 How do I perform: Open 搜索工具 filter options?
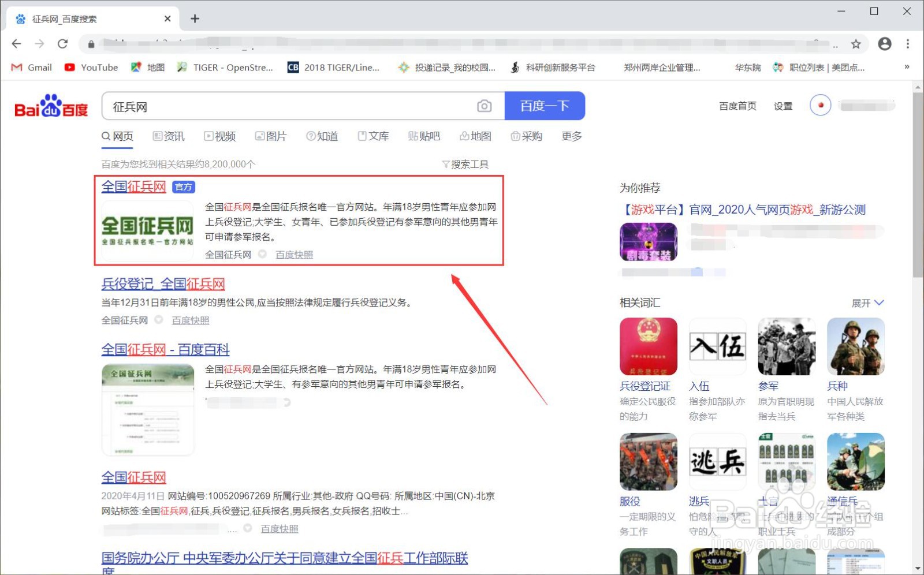465,165
